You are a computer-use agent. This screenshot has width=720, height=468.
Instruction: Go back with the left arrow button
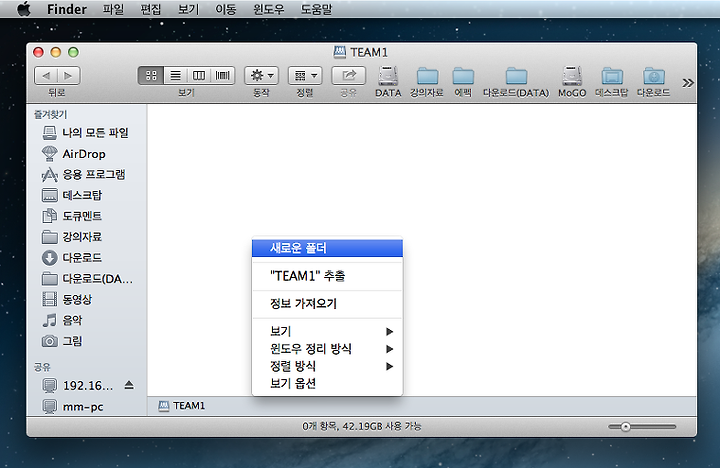click(x=46, y=76)
